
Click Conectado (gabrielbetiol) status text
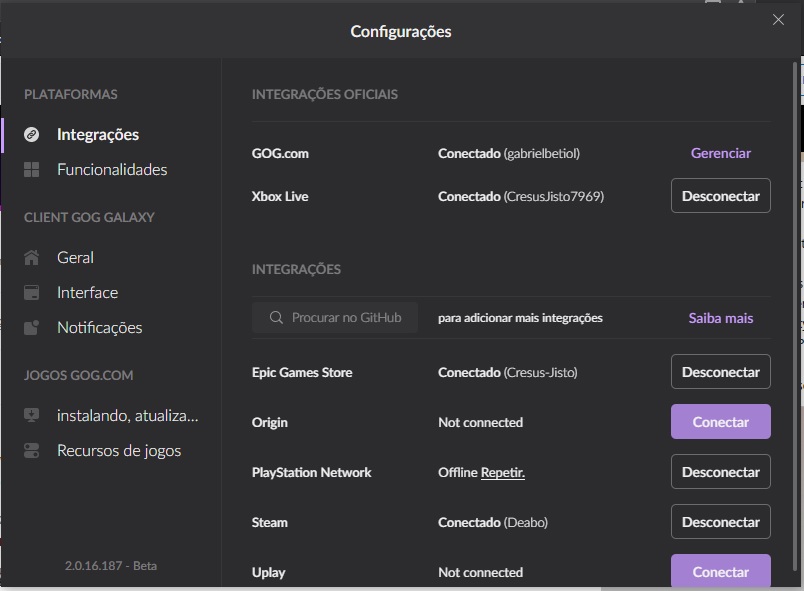509,154
